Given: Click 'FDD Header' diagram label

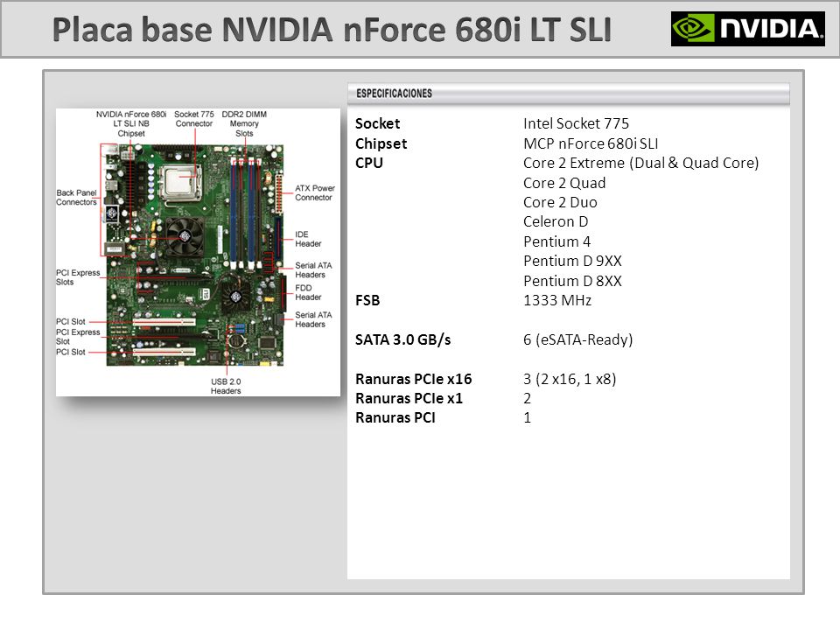Looking at the screenshot, I should click(308, 292).
